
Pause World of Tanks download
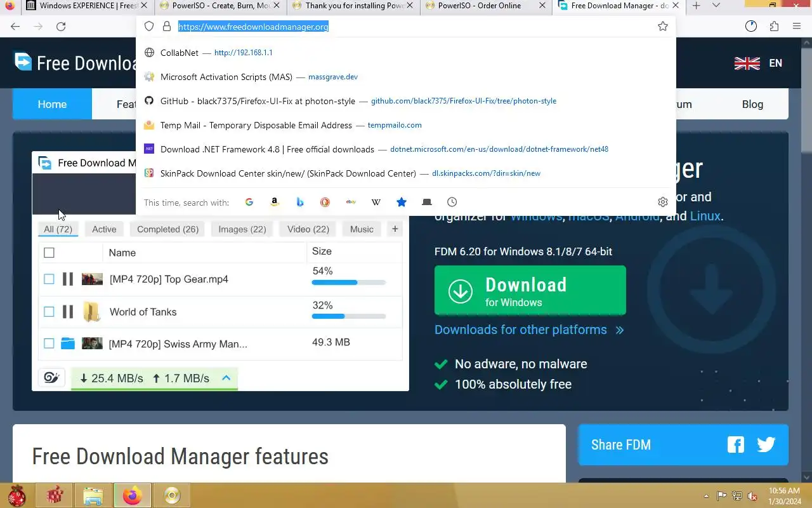click(x=68, y=312)
